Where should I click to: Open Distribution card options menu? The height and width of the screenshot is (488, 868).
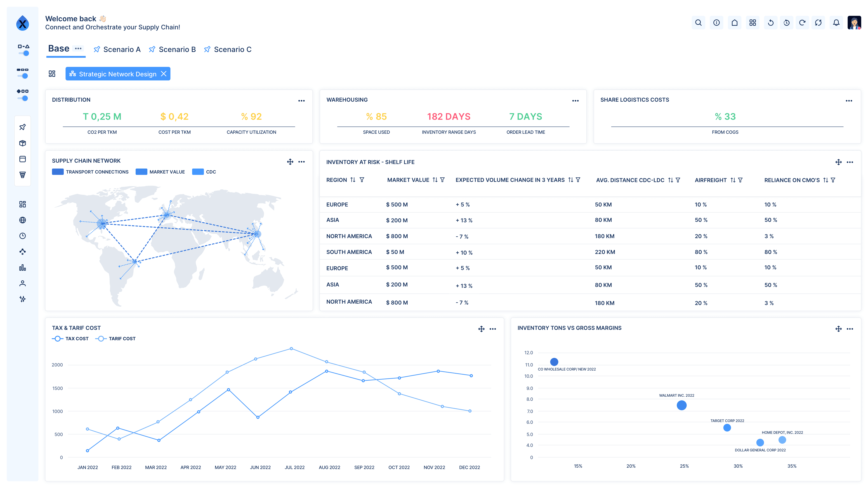click(x=301, y=101)
